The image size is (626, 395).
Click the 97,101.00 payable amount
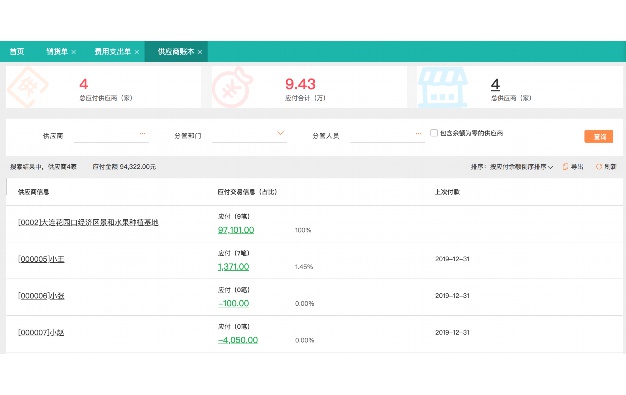point(236,230)
